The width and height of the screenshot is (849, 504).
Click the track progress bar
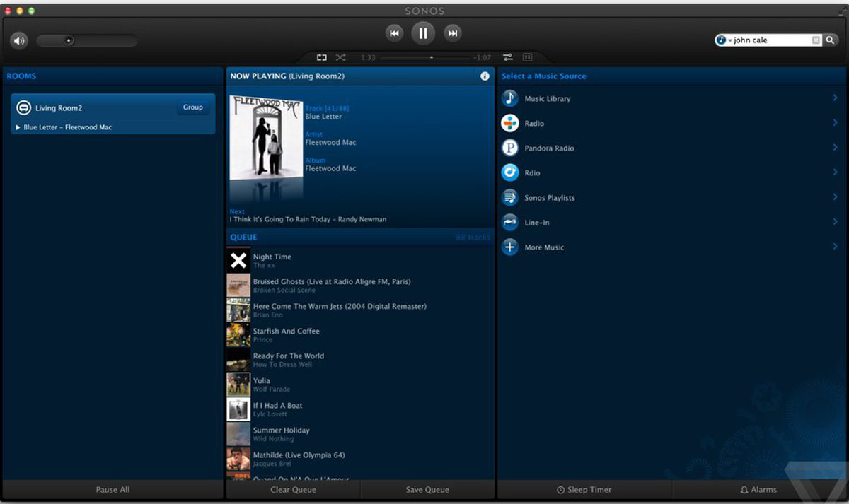[427, 57]
